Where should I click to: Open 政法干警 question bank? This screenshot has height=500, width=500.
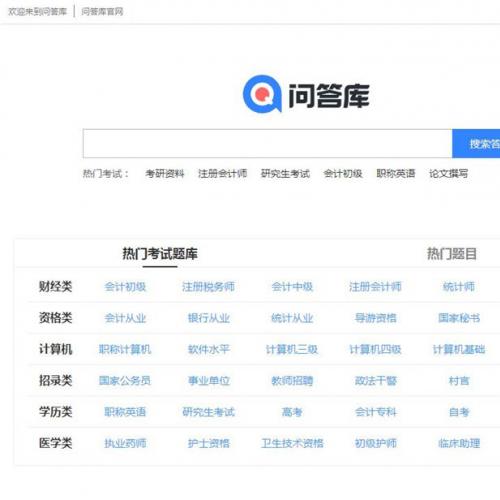[x=376, y=381]
